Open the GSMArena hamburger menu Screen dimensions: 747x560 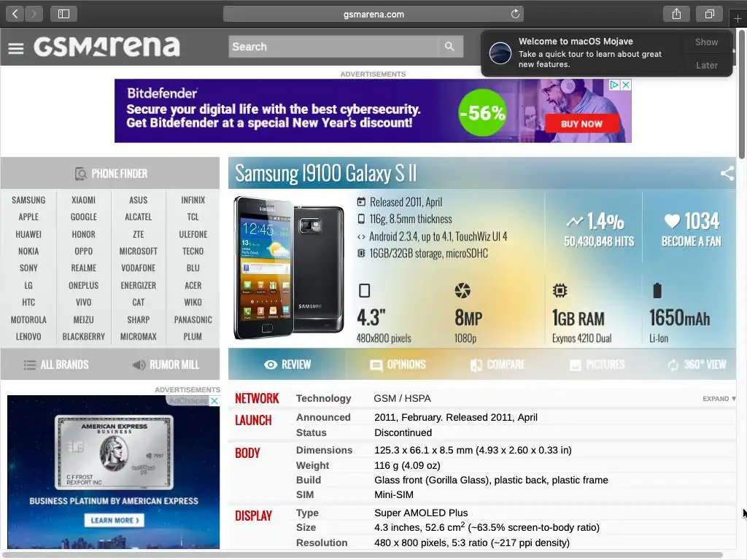click(x=16, y=48)
